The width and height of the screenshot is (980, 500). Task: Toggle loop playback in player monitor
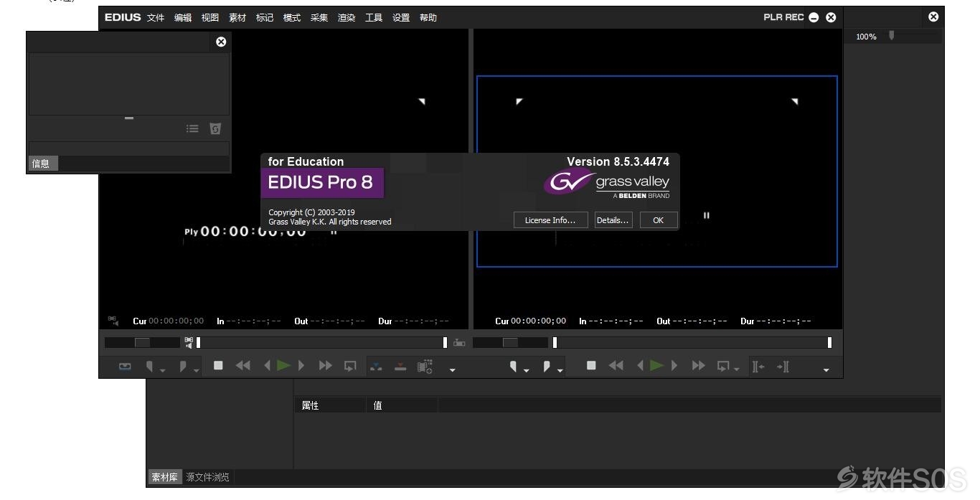click(350, 366)
